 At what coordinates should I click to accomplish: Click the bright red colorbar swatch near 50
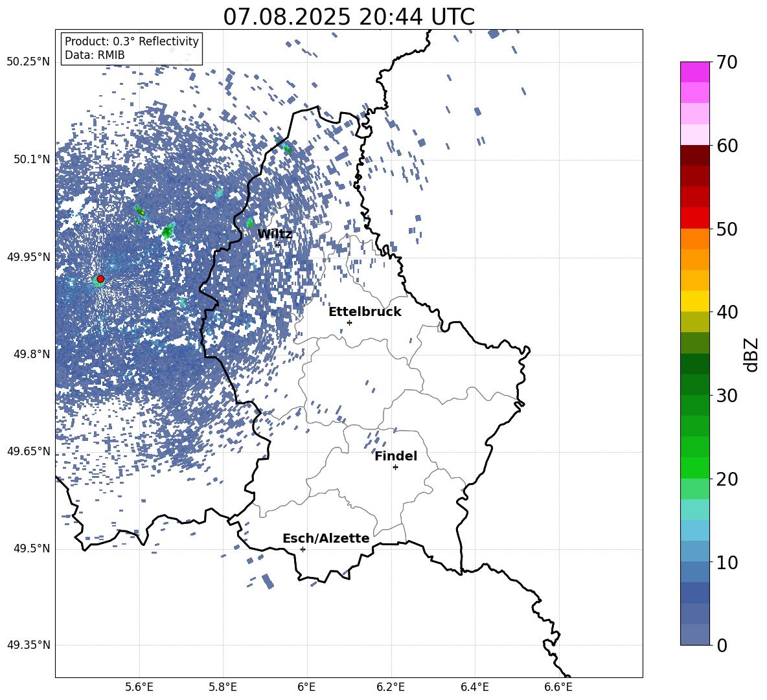[x=695, y=218]
